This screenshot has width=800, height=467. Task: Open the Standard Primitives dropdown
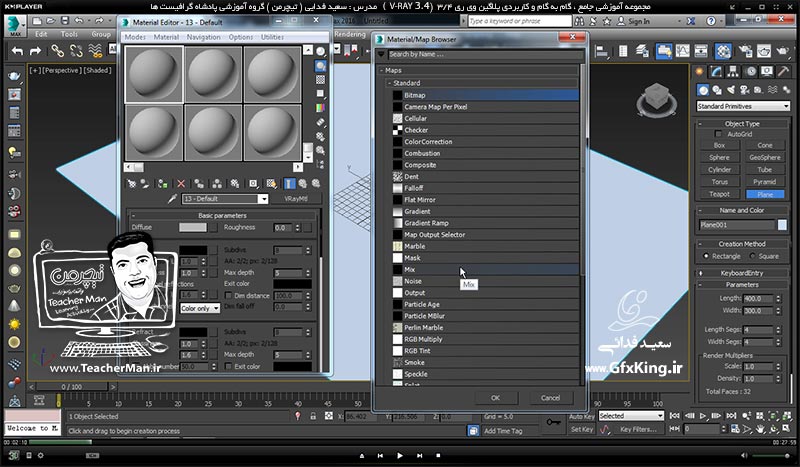(743, 106)
